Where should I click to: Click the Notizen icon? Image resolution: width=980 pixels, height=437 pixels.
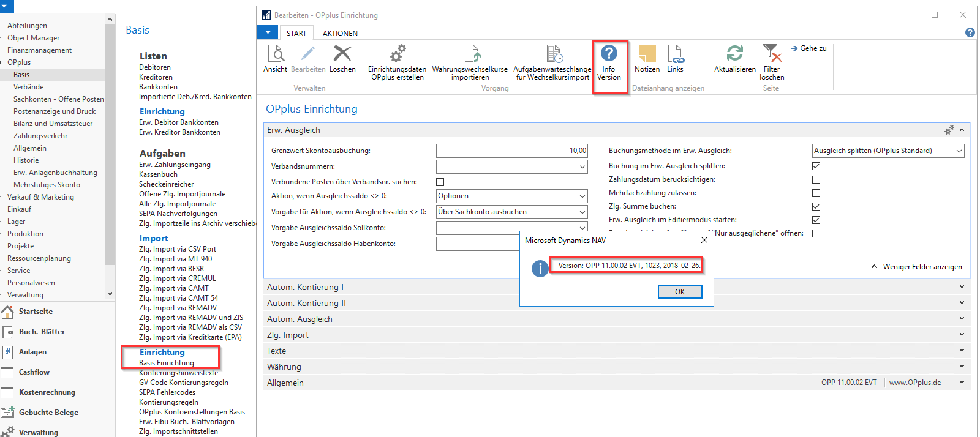647,54
